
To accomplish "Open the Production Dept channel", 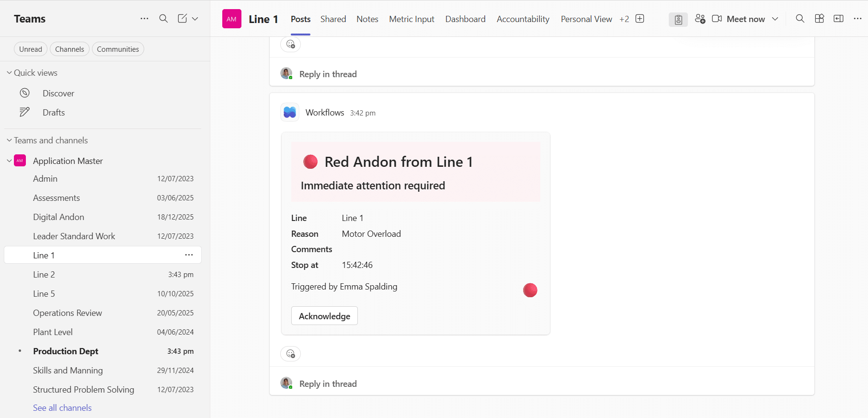I will (x=66, y=351).
